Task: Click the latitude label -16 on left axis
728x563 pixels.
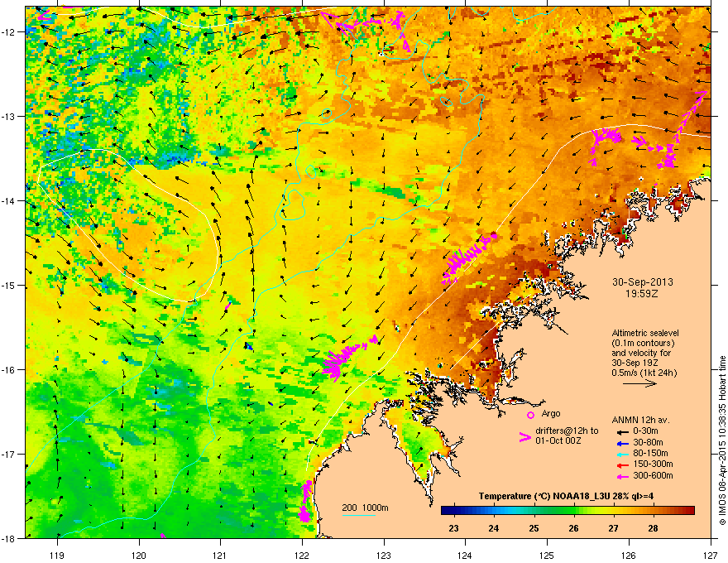Action: tap(9, 370)
